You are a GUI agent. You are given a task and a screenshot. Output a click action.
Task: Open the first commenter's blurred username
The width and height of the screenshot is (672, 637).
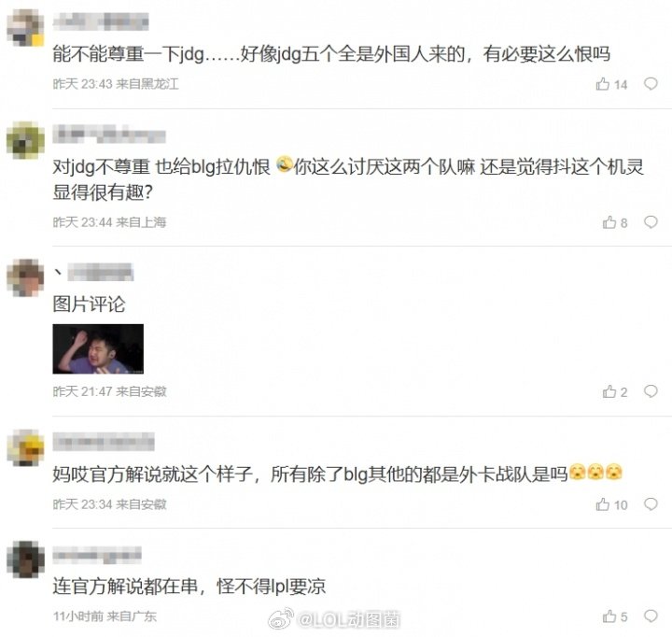pos(101,21)
